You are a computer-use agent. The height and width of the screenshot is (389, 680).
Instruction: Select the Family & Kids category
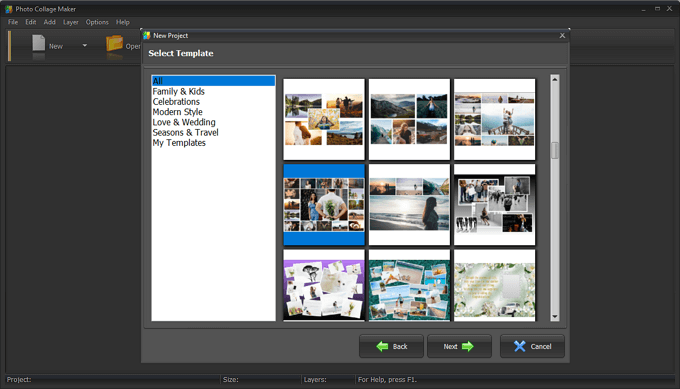[178, 92]
